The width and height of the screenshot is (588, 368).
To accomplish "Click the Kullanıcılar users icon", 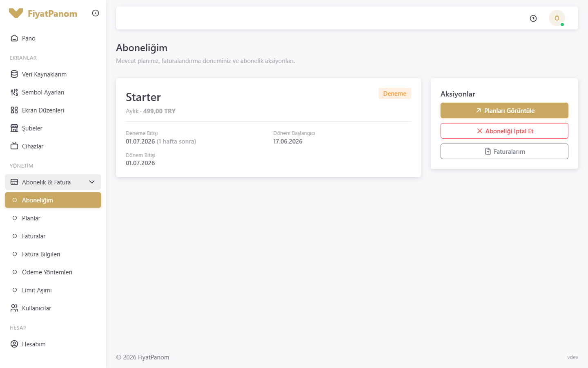I will [x=14, y=308].
